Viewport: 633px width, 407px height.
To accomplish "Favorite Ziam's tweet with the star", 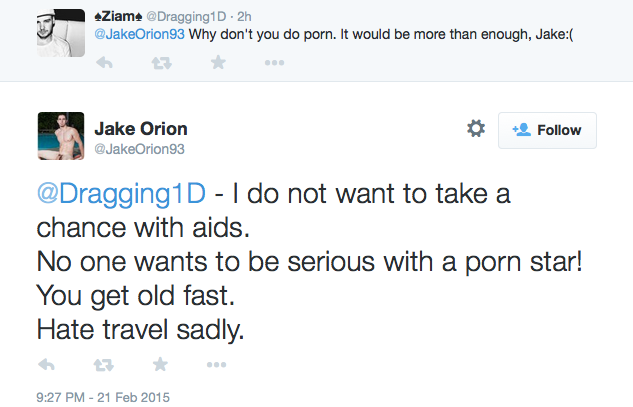I will [x=218, y=63].
